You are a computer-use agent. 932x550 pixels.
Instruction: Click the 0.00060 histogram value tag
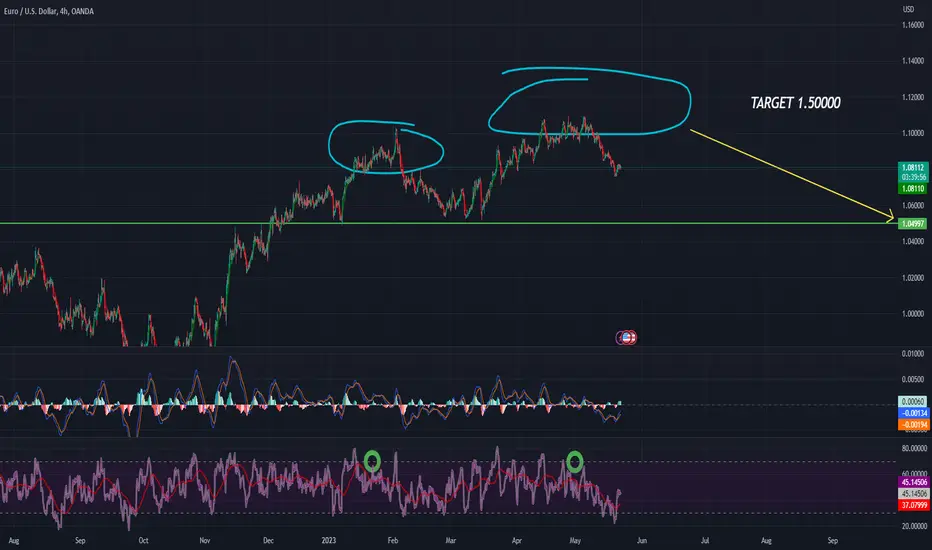tap(913, 402)
